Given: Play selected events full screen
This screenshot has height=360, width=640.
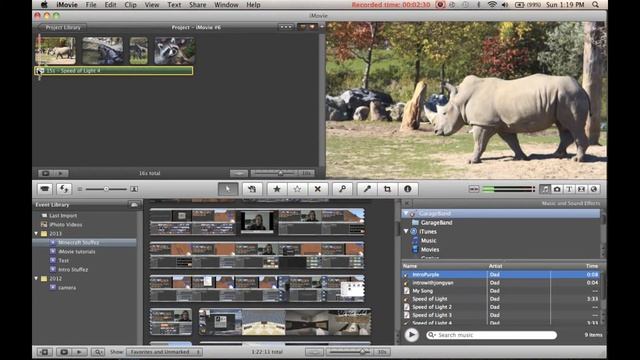Looking at the screenshot, I should click(64, 352).
